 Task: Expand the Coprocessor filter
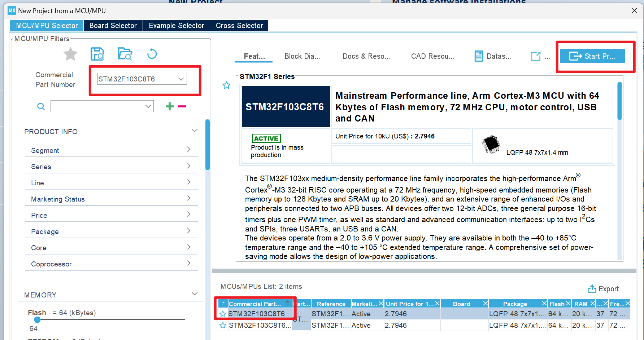click(x=112, y=264)
